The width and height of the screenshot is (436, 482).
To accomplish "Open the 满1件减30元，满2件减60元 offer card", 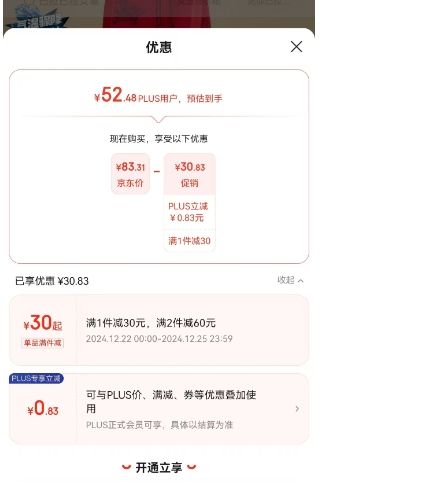I will [x=159, y=330].
